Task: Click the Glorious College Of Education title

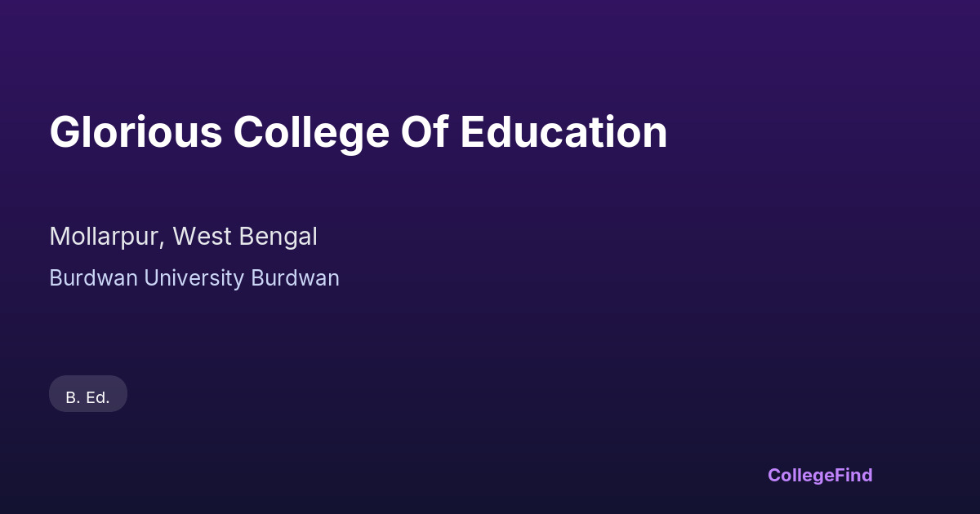Action: tap(358, 132)
